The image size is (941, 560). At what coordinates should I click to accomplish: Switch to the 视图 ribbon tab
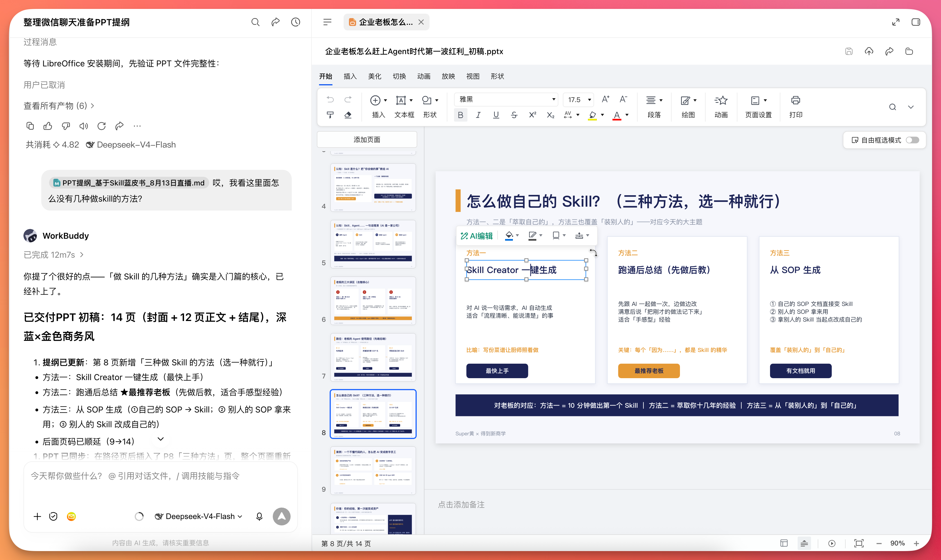(473, 76)
